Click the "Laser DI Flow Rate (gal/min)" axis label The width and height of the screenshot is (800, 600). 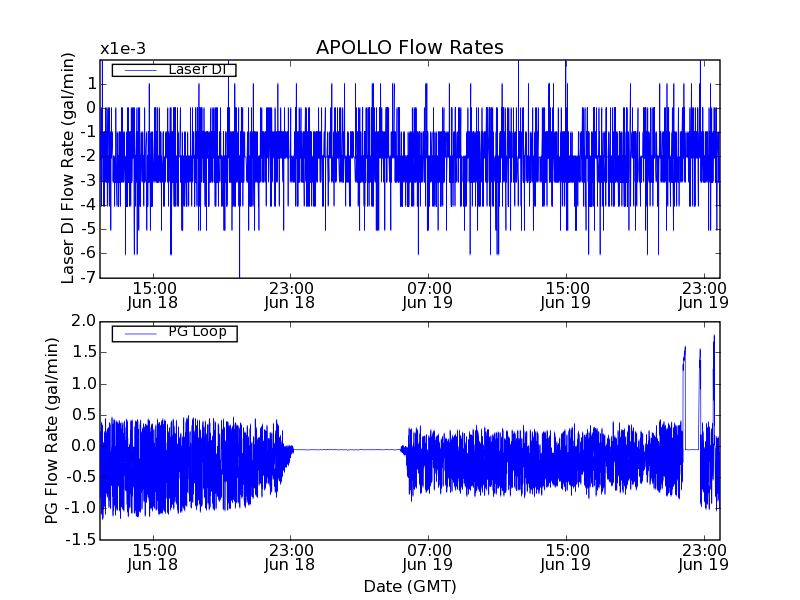(68, 168)
